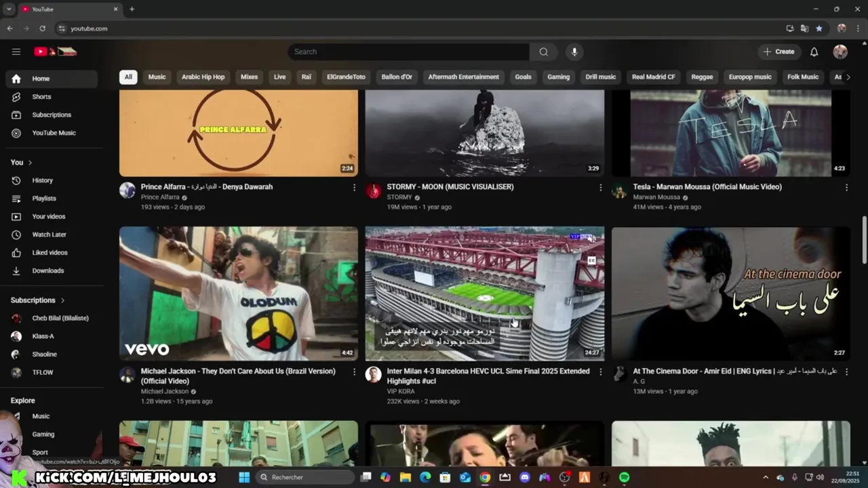Go to Home in the sidebar
The height and width of the screenshot is (488, 868).
pos(52,79)
